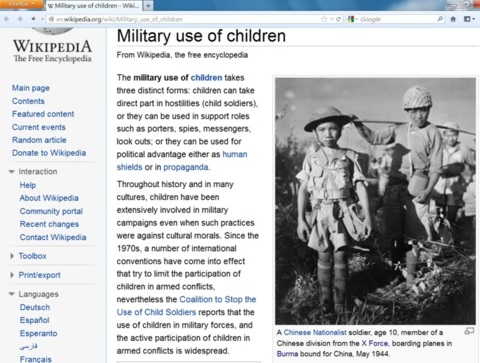This screenshot has width=480, height=363.
Task: Switch to Persian (فارسی) language version
Action: [28, 346]
